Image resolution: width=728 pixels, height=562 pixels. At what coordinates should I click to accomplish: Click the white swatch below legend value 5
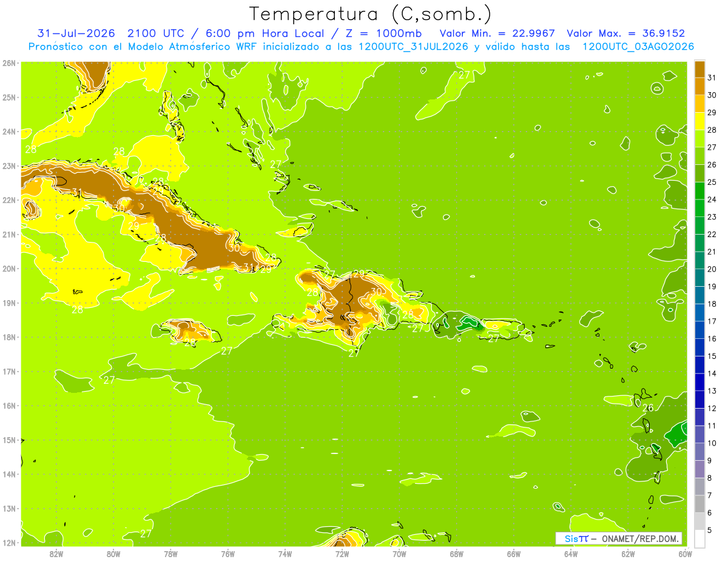pos(699,538)
